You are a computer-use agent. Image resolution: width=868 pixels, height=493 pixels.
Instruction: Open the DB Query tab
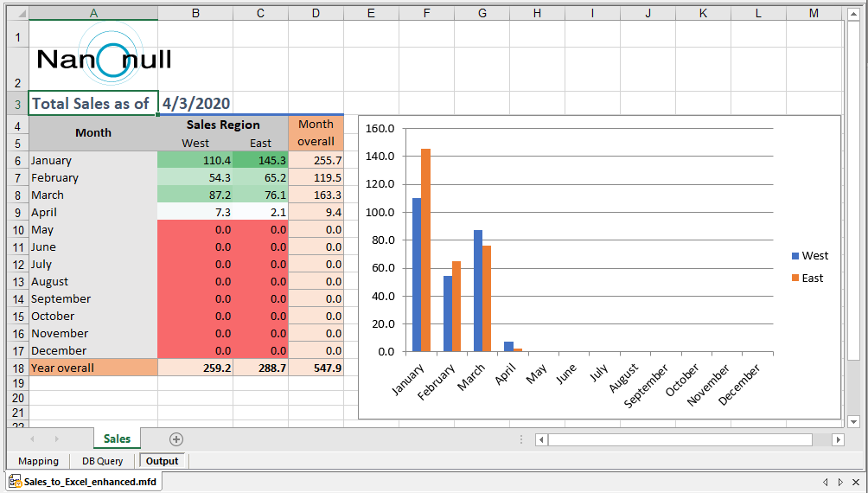103,461
